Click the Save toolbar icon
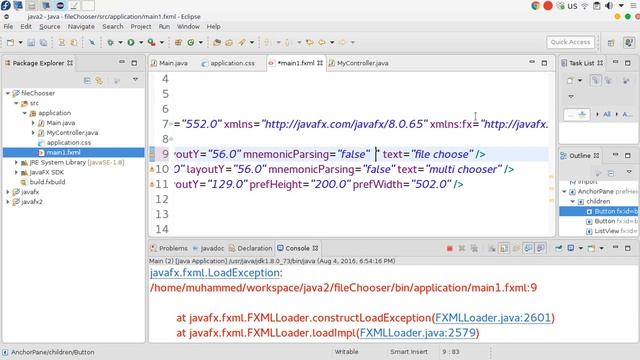 click(31, 42)
